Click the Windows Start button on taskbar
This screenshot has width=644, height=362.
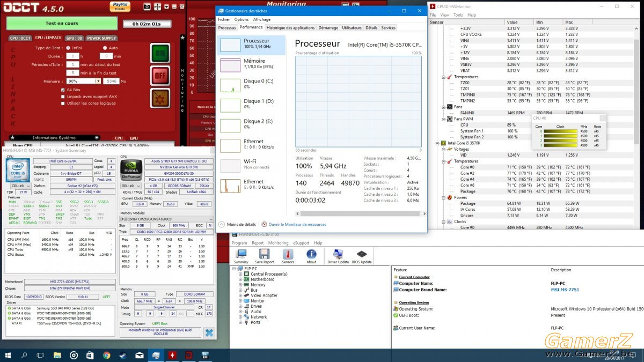point(8,355)
